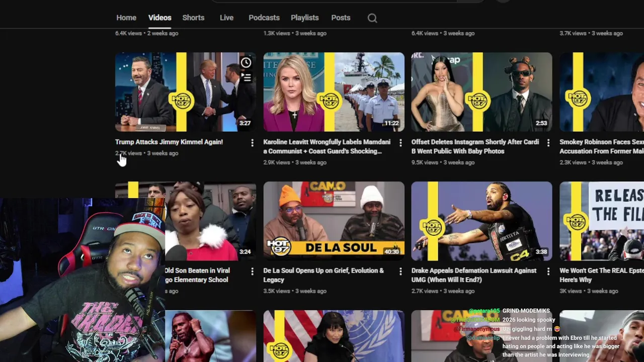Play the Release The Files thumbnail
Screen dimensions: 644x362
(602, 221)
